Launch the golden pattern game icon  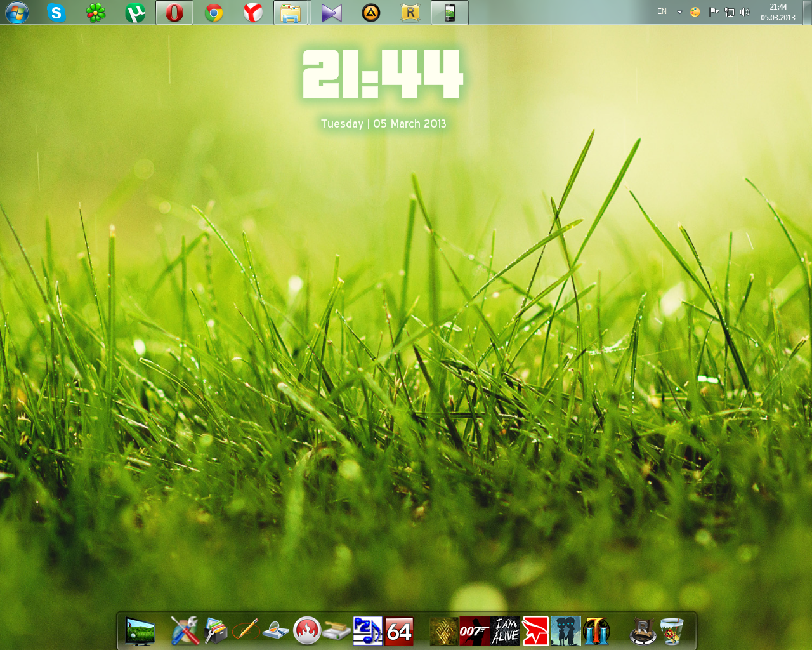(x=444, y=632)
